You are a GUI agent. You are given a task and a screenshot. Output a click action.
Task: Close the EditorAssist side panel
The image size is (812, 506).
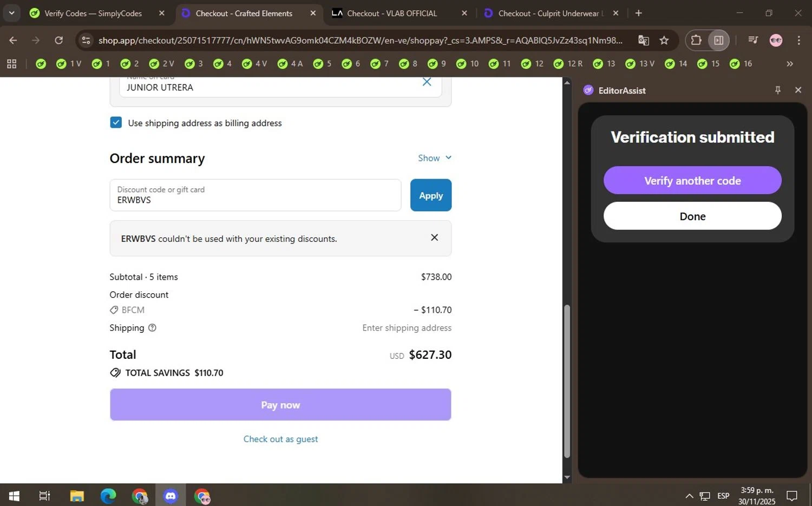pos(798,90)
